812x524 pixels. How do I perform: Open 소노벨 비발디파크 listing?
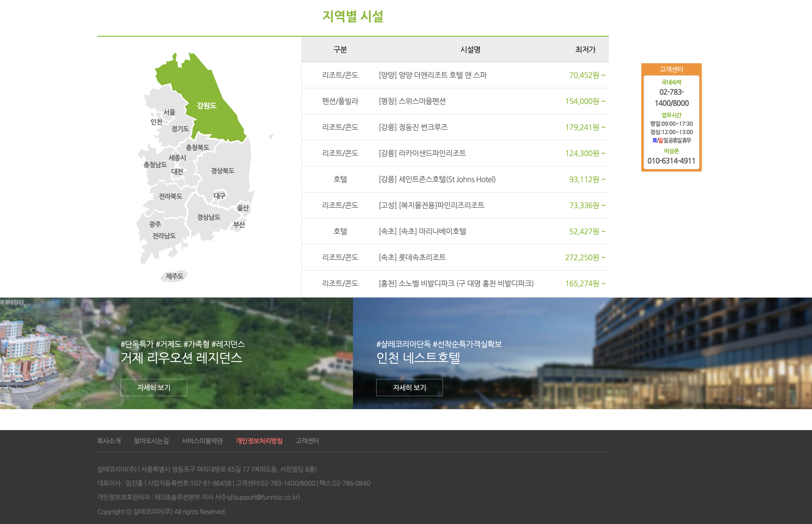[x=456, y=283]
